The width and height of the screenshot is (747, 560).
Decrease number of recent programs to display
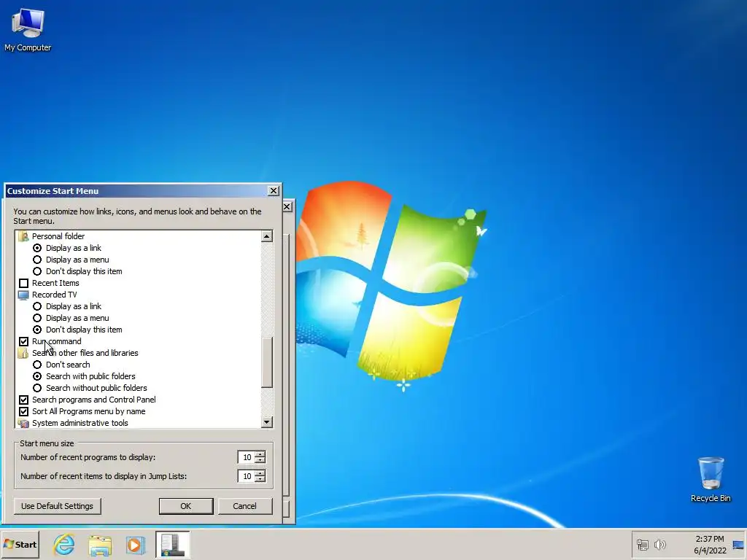[260, 461]
